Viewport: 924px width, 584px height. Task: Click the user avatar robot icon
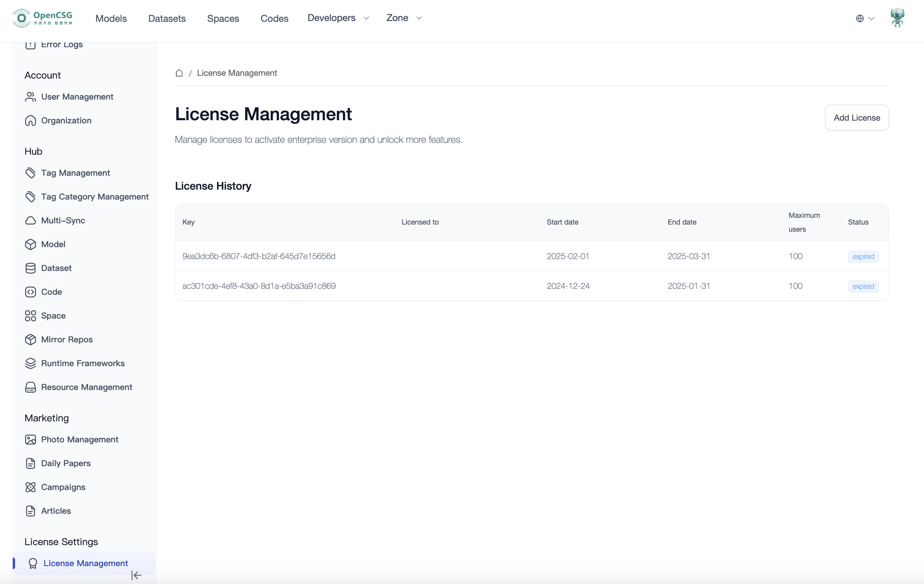[x=897, y=18]
